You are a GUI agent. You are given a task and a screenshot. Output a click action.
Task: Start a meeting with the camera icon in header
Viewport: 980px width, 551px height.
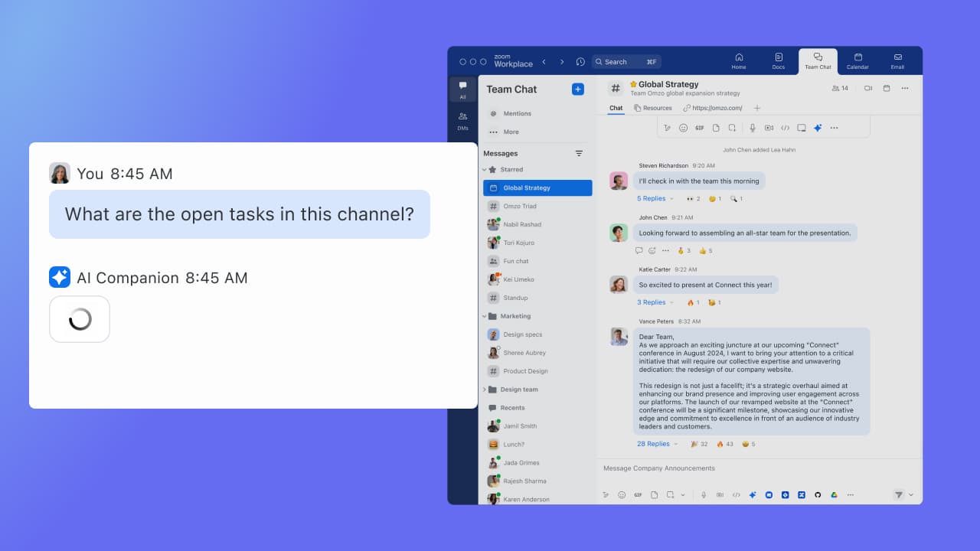[867, 88]
